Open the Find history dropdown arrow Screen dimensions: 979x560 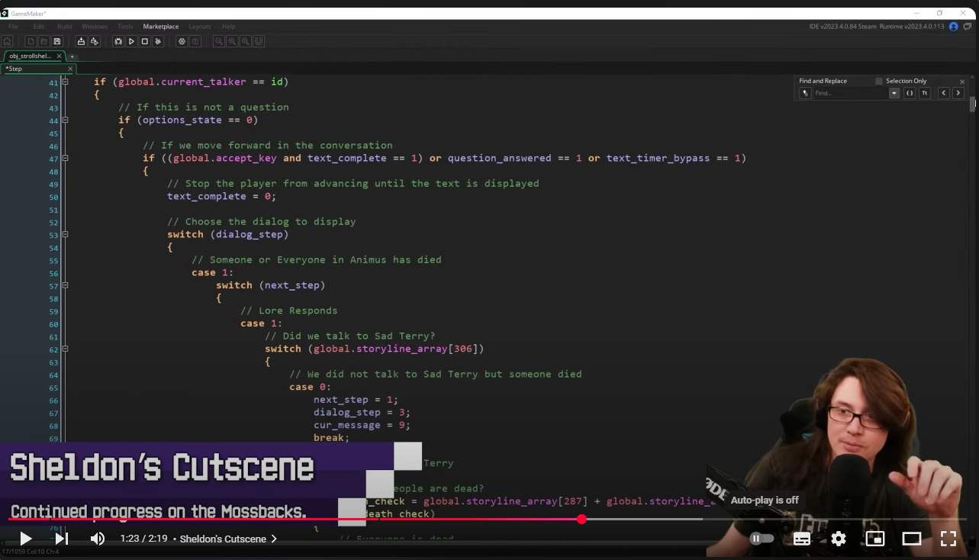coord(894,93)
